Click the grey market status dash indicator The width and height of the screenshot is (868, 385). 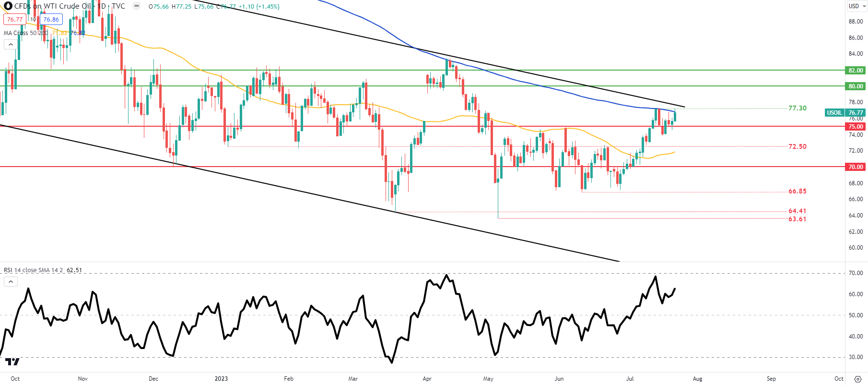click(x=137, y=6)
